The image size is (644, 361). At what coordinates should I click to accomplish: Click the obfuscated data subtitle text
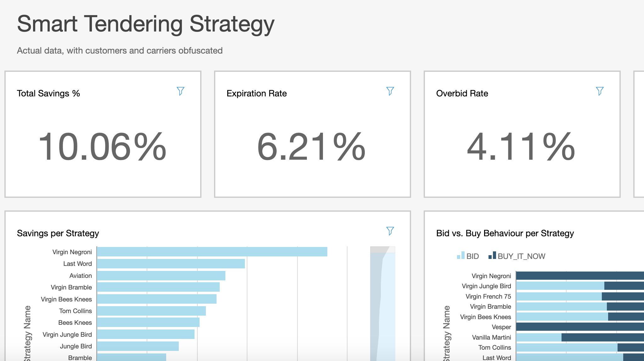tap(120, 51)
